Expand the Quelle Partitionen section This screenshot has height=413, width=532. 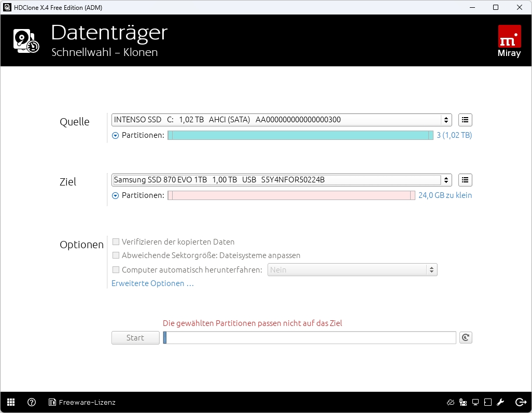point(115,136)
